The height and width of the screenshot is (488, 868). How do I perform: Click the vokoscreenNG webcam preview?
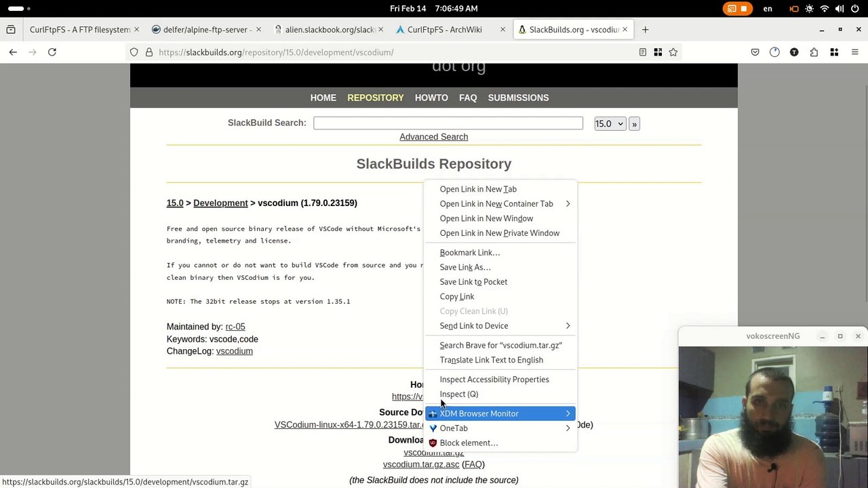(773, 417)
